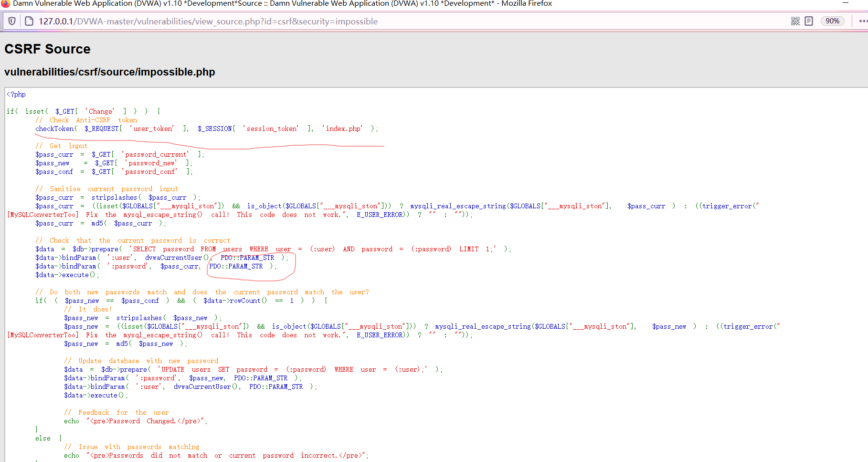
Task: Click 'md5( $pass_curr )' line
Action: click(x=101, y=223)
